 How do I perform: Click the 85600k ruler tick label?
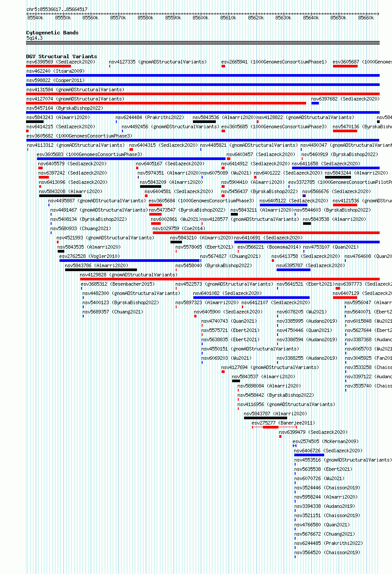coord(200,18)
